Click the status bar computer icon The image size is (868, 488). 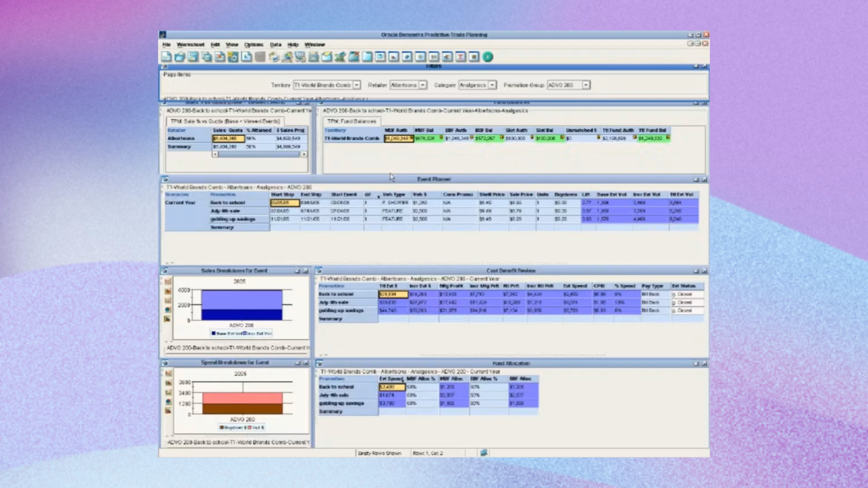(484, 453)
